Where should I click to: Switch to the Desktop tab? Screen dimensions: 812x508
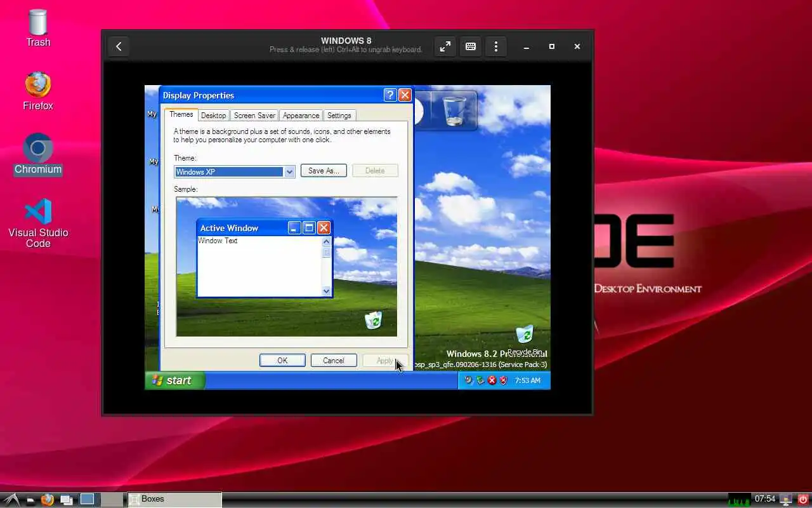coord(213,116)
